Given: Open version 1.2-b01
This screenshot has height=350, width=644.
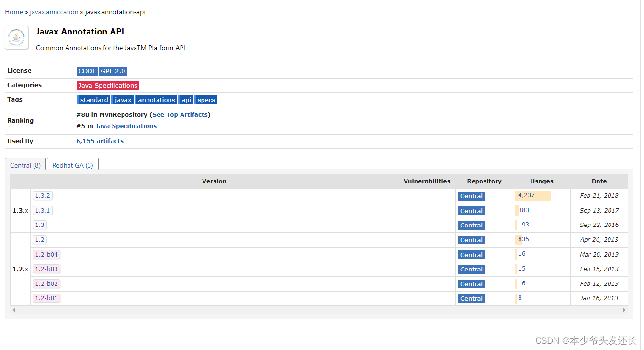Looking at the screenshot, I should pos(46,298).
